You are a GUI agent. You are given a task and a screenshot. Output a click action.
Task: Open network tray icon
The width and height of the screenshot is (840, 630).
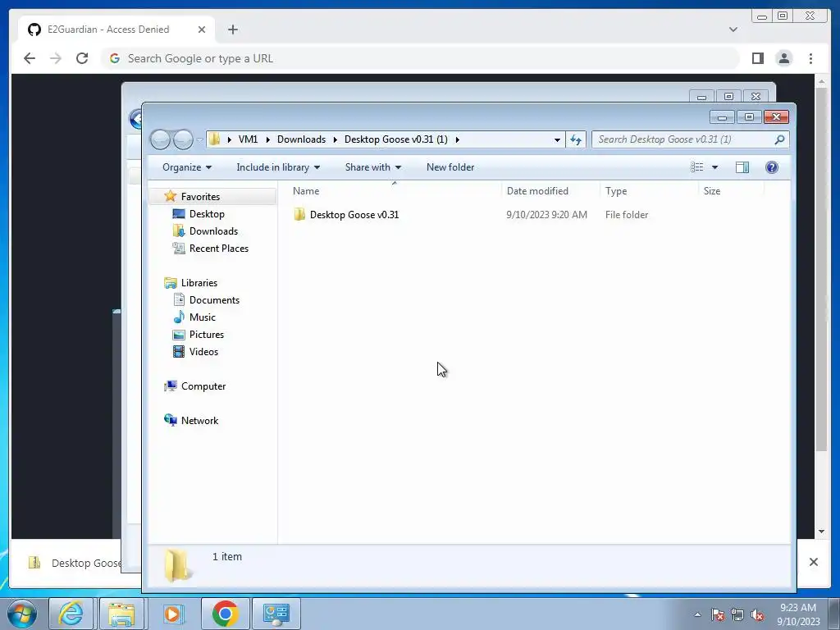coord(737,614)
